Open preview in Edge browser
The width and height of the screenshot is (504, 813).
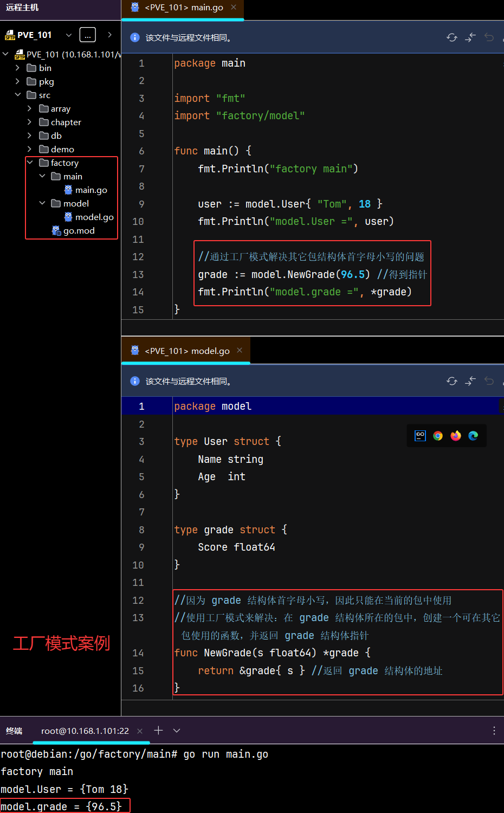[473, 436]
